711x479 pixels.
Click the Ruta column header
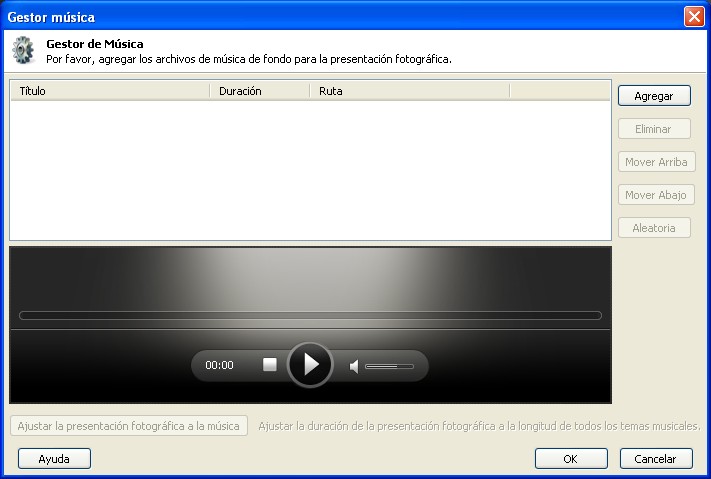tap(410, 91)
